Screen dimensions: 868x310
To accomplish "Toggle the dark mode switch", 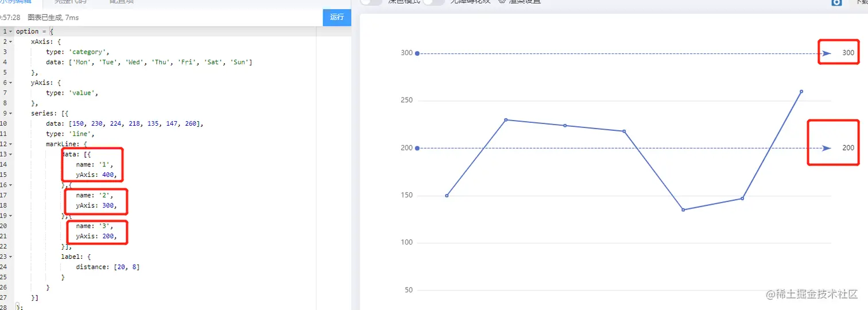I will pos(371,1).
